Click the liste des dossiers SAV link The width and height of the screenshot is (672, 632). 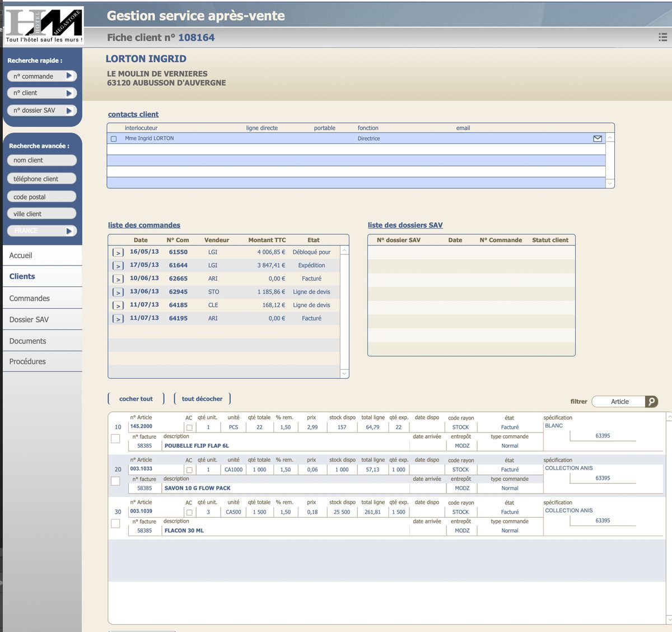405,225
